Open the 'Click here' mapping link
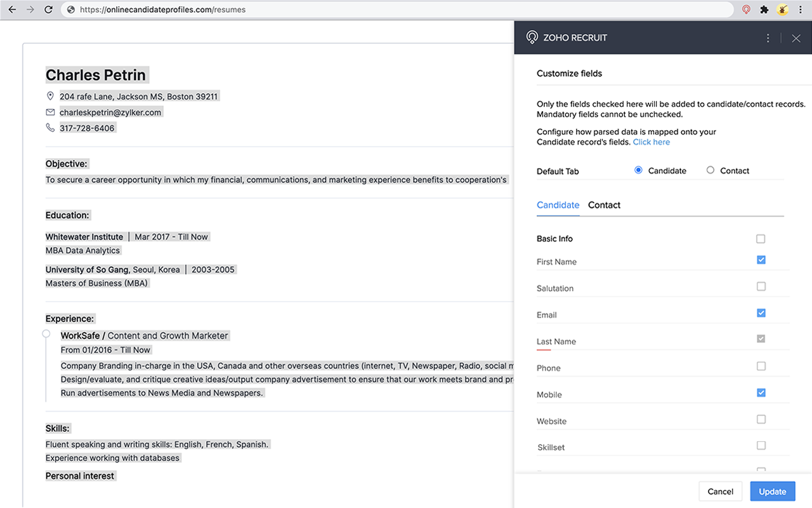This screenshot has height=508, width=812. click(x=651, y=142)
